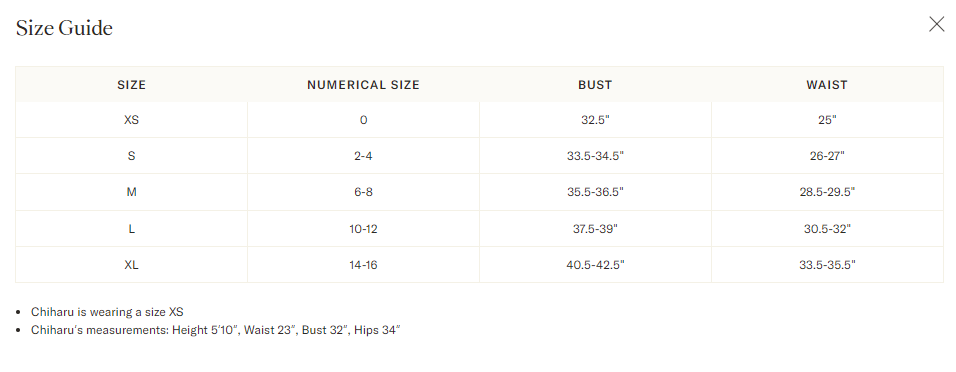
Task: Click 'Chiharu is wearing a size XS' note
Action: point(107,312)
